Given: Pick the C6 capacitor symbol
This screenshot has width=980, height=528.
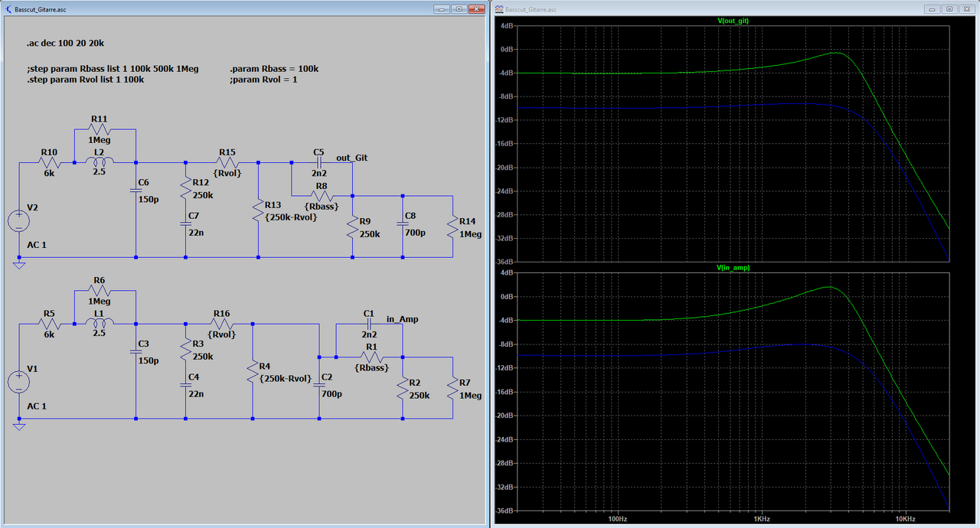Looking at the screenshot, I should (136, 191).
